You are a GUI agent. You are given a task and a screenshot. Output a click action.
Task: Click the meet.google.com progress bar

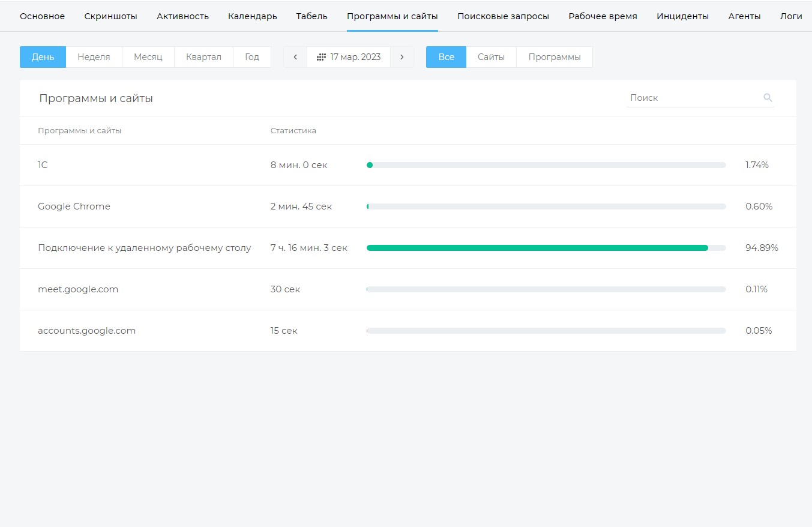(x=546, y=289)
